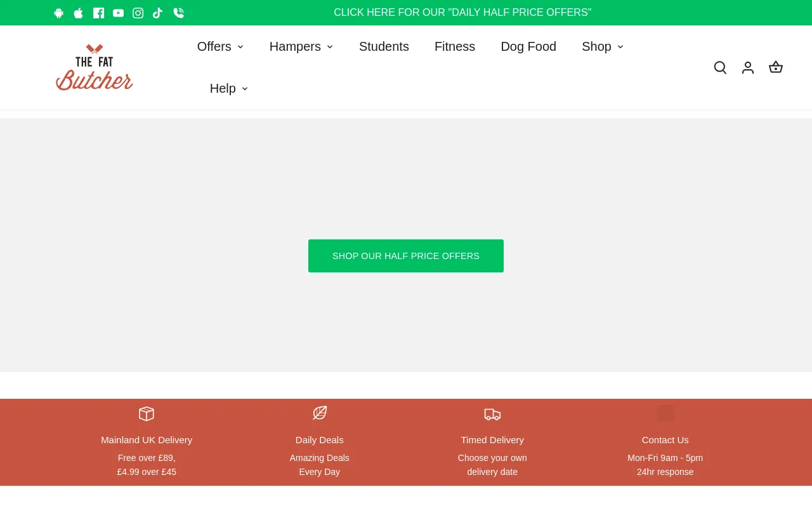Viewport: 812px width, 508px height.
Task: Click Shop Our Half Price Offers button
Action: pos(406,256)
